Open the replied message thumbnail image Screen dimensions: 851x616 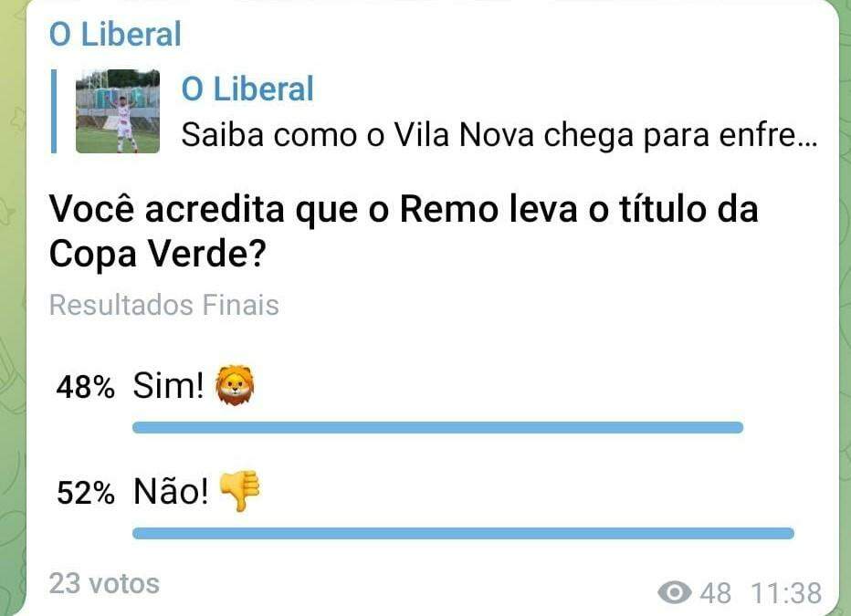coord(117,111)
